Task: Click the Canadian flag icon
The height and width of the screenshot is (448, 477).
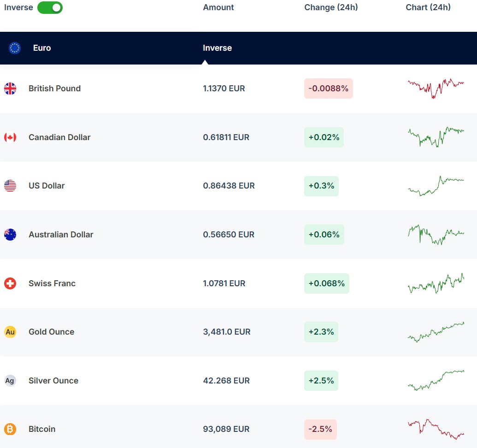Action: pyautogui.click(x=10, y=137)
